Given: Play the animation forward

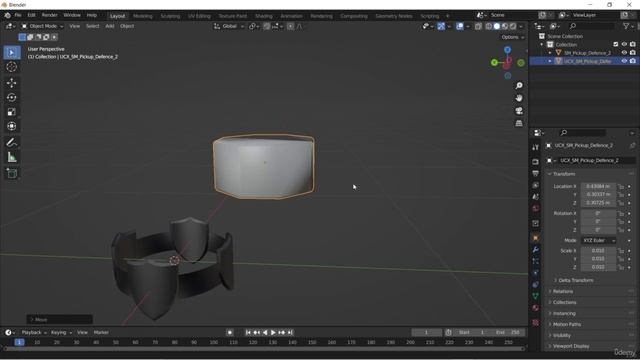Looking at the screenshot, I should pos(273,333).
